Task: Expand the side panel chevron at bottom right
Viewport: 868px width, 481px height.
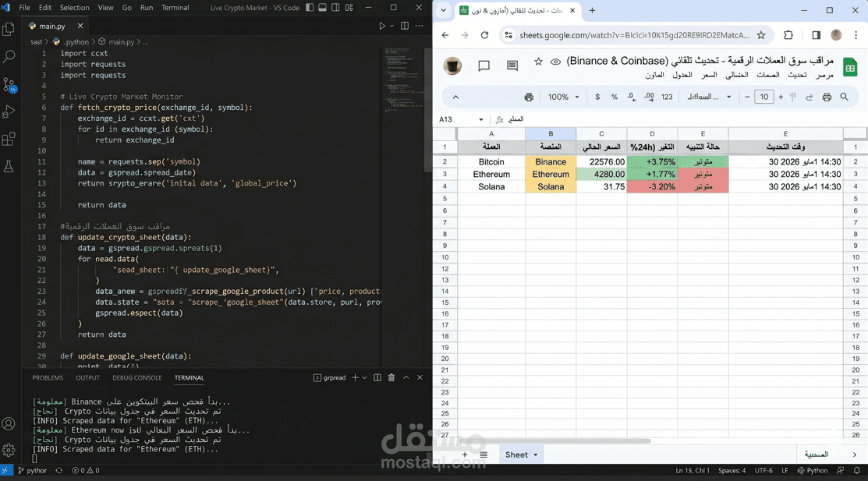Action: click(854, 454)
